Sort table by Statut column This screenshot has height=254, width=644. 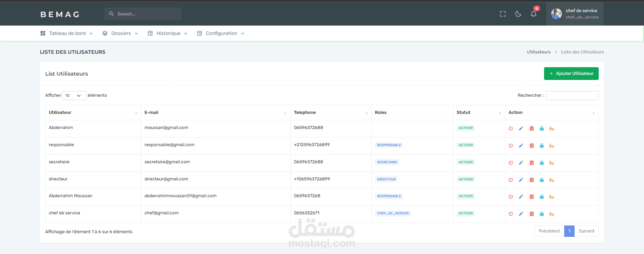tap(479, 113)
